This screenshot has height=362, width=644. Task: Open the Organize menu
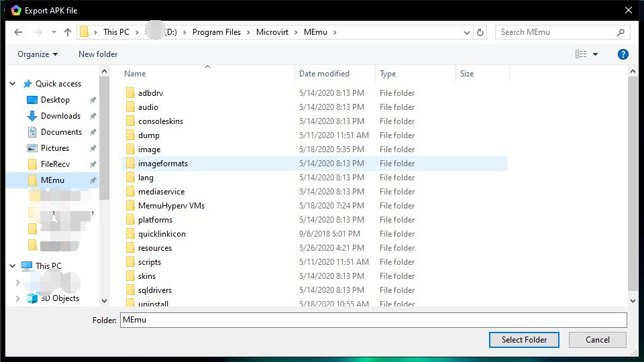tap(38, 54)
